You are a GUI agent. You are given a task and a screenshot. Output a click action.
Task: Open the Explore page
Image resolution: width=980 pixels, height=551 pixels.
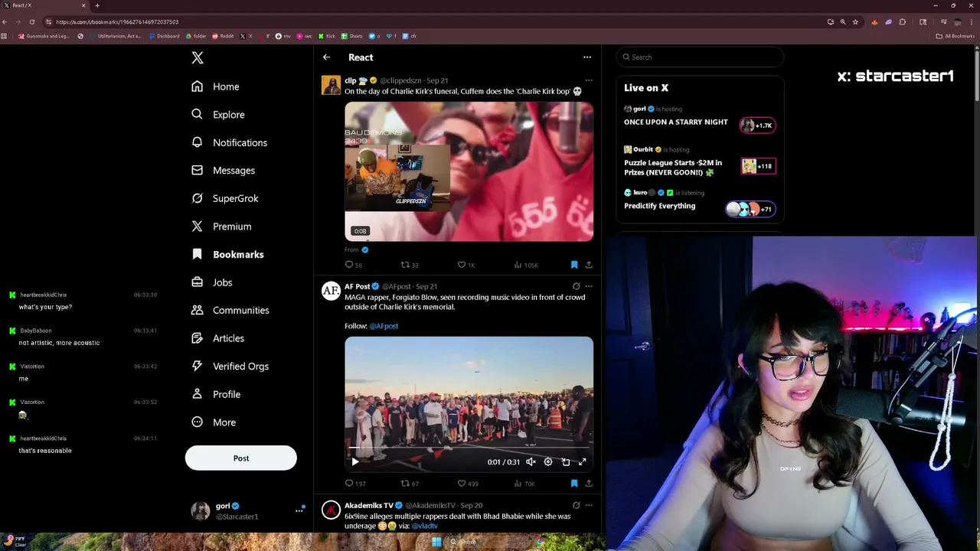click(218, 115)
